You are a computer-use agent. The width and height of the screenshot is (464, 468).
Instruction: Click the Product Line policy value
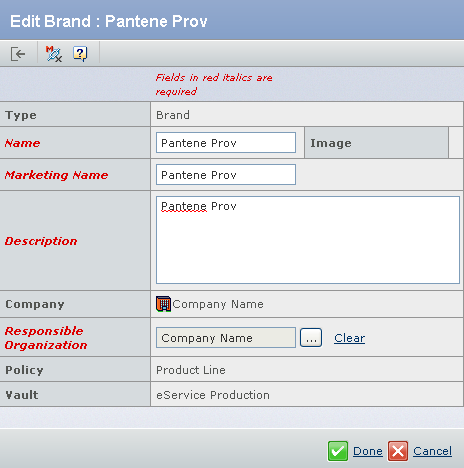191,370
